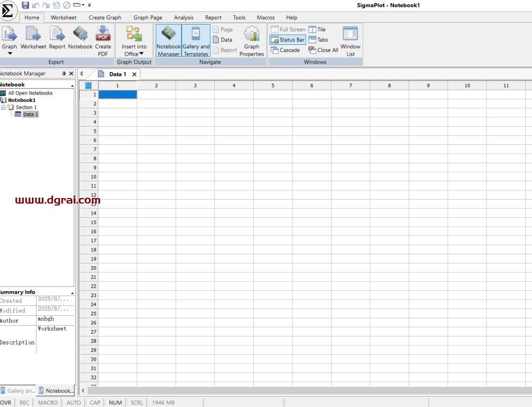Open the Graph Page ribbon tab
The width and height of the screenshot is (532, 407).
[x=148, y=18]
